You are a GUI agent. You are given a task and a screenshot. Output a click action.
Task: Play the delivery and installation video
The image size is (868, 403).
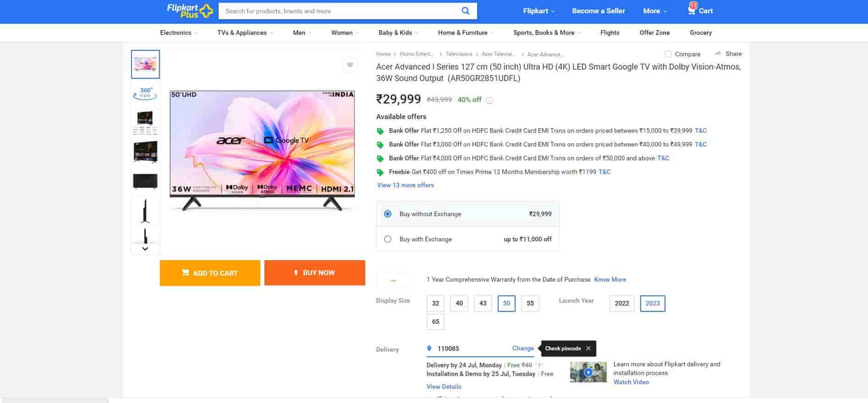[588, 372]
